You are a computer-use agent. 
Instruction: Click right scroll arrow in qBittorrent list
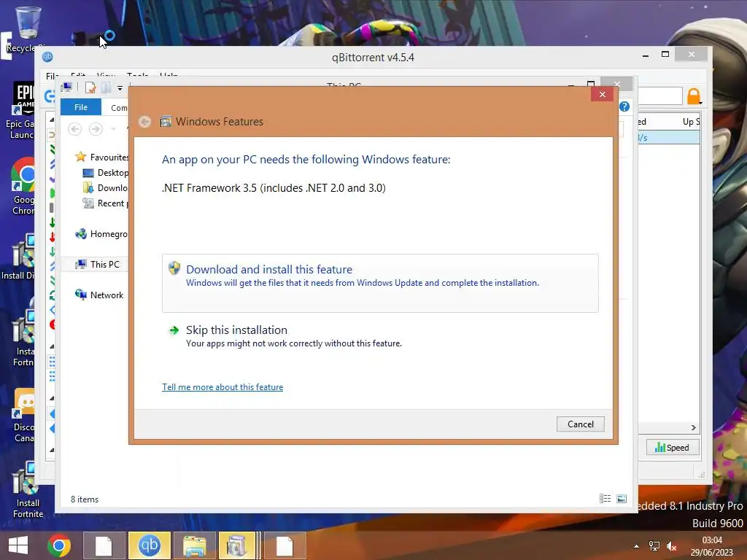(694, 427)
